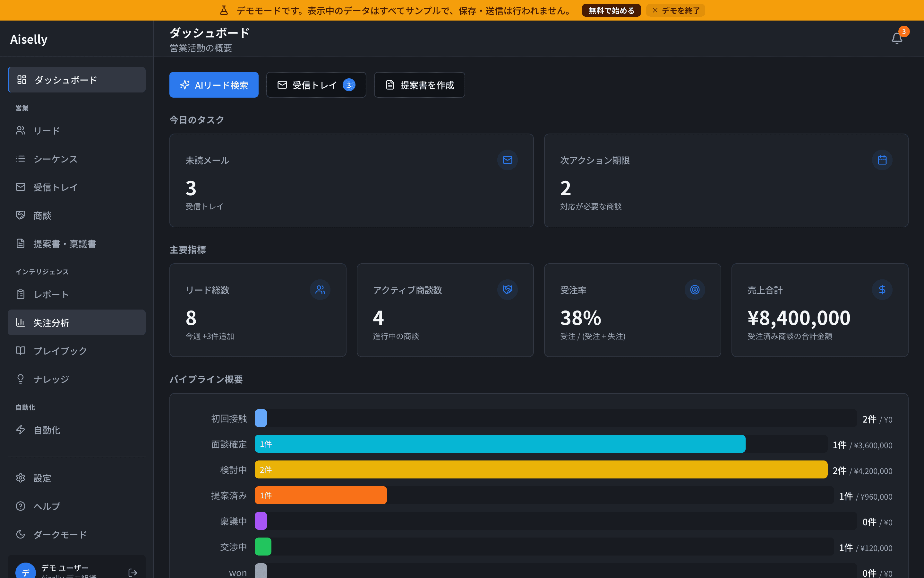The width and height of the screenshot is (924, 578).
Task: Click the 1件 / ¥120,000 value
Action: [866, 548]
